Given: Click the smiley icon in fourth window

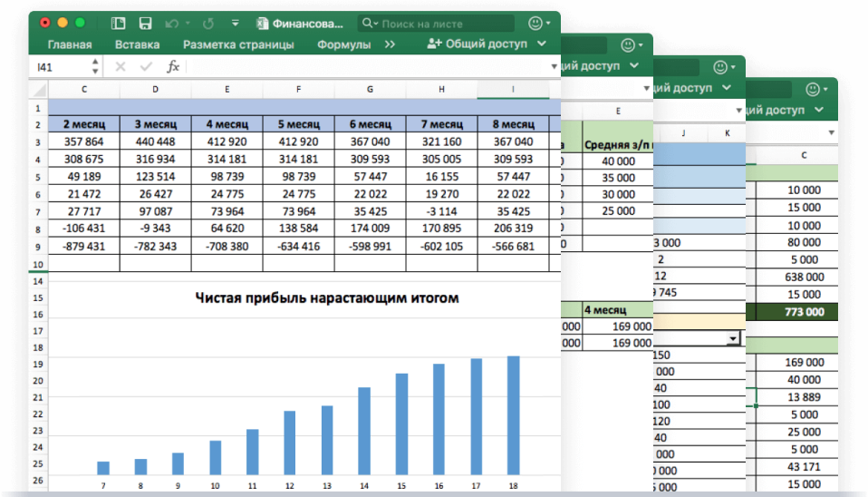Looking at the screenshot, I should [x=813, y=90].
